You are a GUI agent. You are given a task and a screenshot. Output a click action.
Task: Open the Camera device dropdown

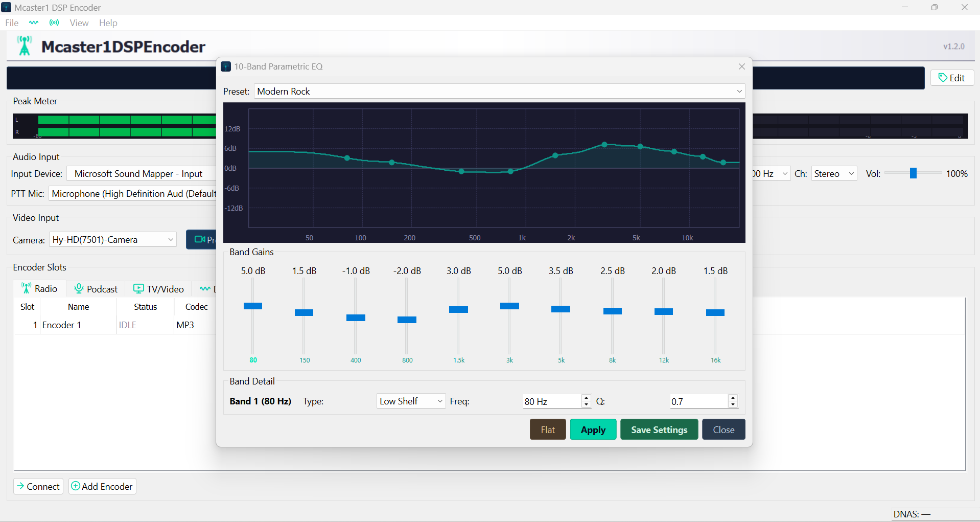point(112,240)
